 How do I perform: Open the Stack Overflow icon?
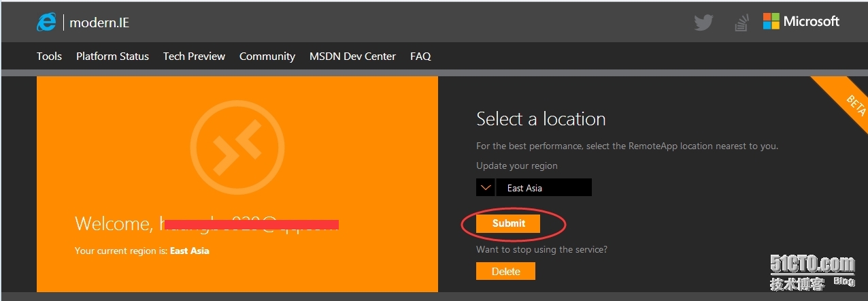pos(741,22)
